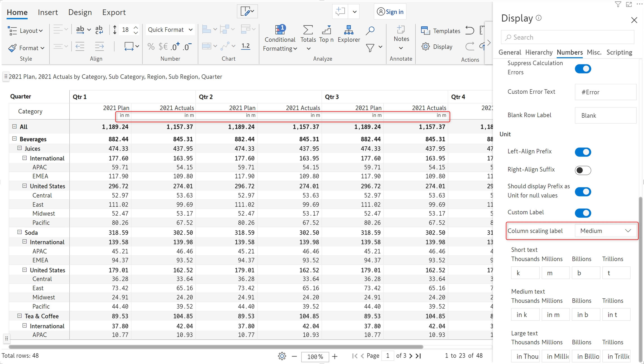Open the Explorer hierarchy tool

[349, 30]
